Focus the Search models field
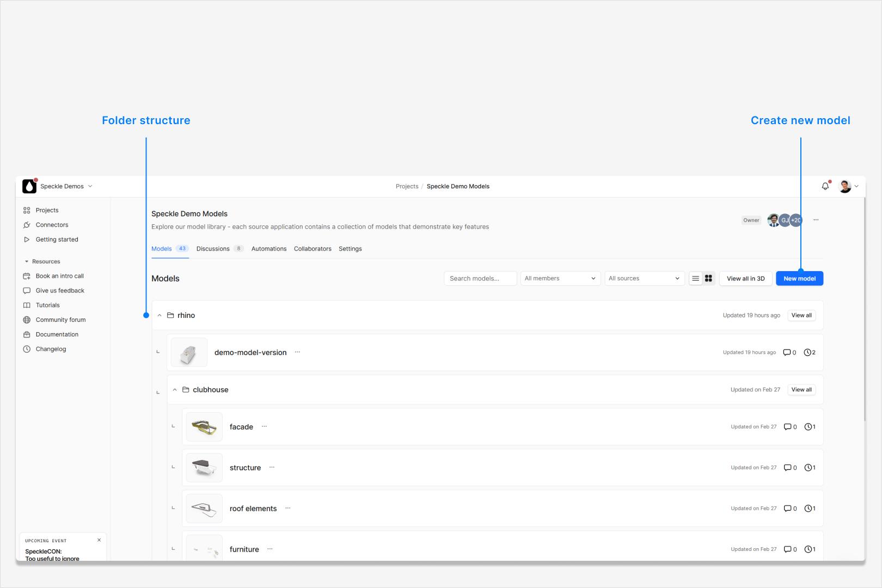Viewport: 882px width, 588px height. point(480,278)
